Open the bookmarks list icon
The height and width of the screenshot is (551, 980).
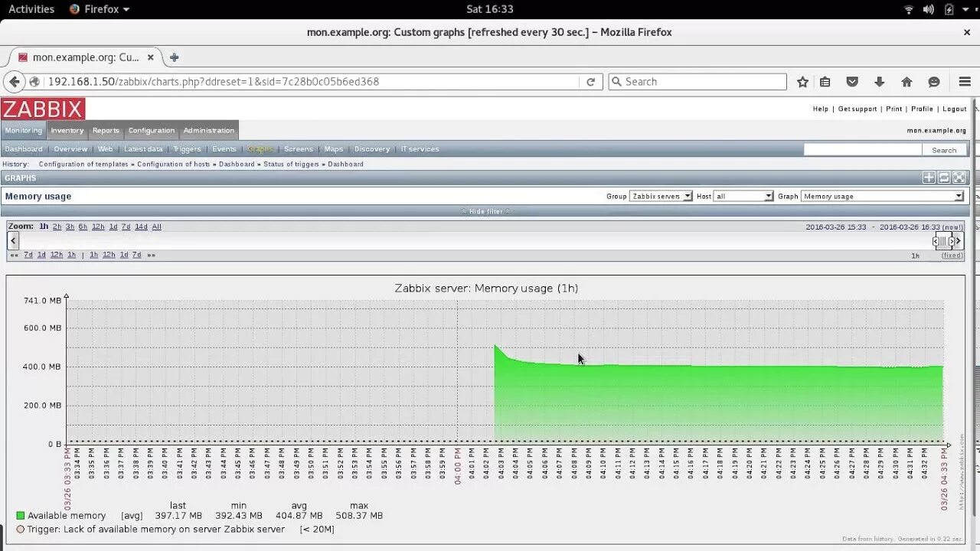825,82
